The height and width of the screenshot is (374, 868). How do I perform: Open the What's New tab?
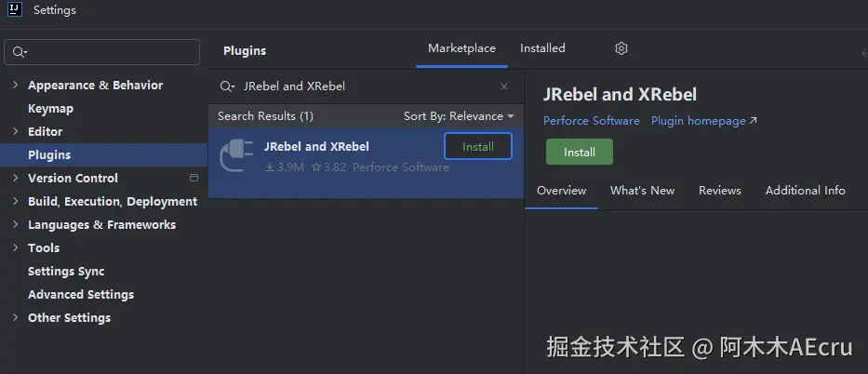(x=642, y=191)
